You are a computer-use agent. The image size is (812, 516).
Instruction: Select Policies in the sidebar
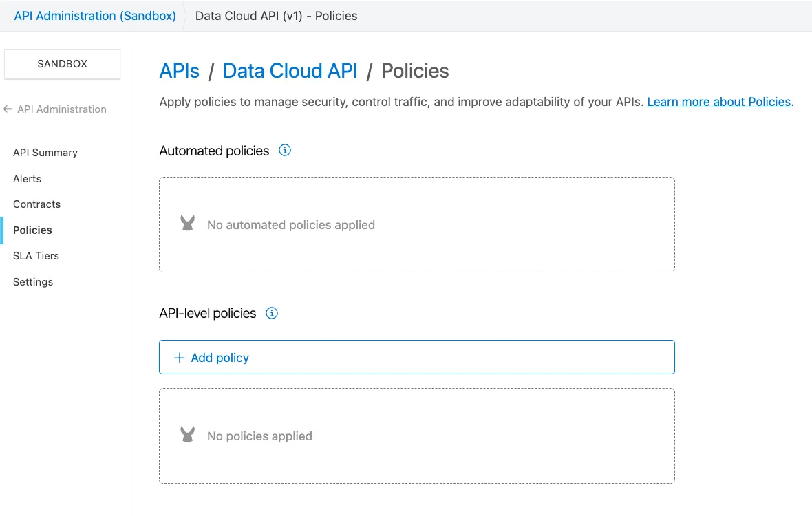[x=32, y=230]
